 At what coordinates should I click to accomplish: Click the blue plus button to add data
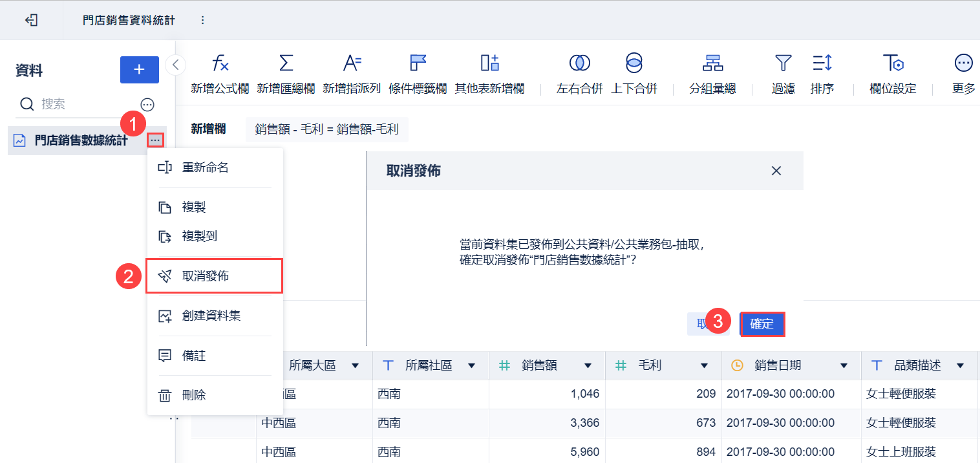(x=140, y=70)
